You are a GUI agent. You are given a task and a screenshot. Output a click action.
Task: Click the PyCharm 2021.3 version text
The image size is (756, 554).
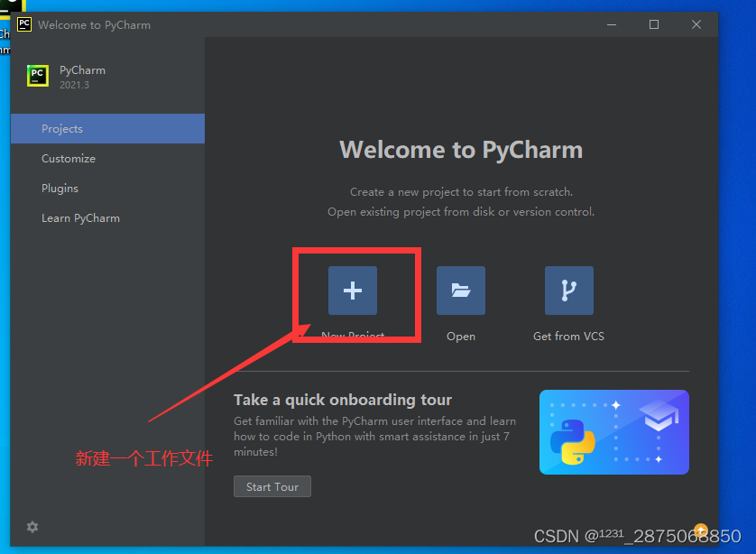click(x=74, y=86)
